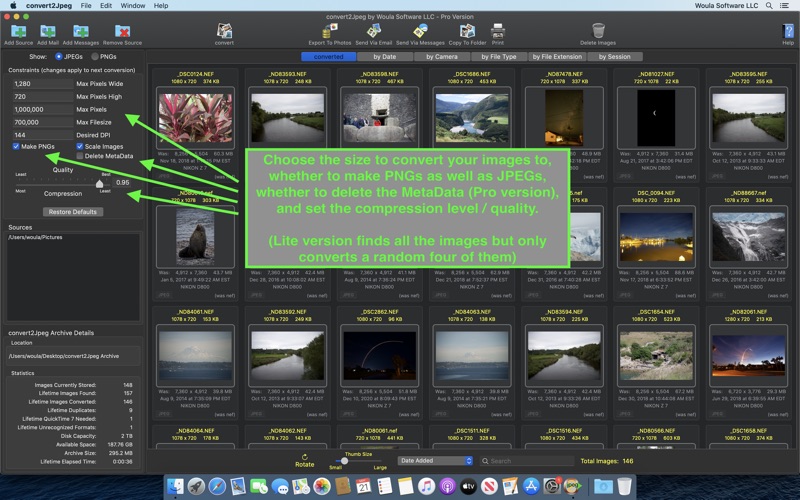Switch to the by File Extension tab
Image resolution: width=800 pixels, height=500 pixels.
click(557, 57)
